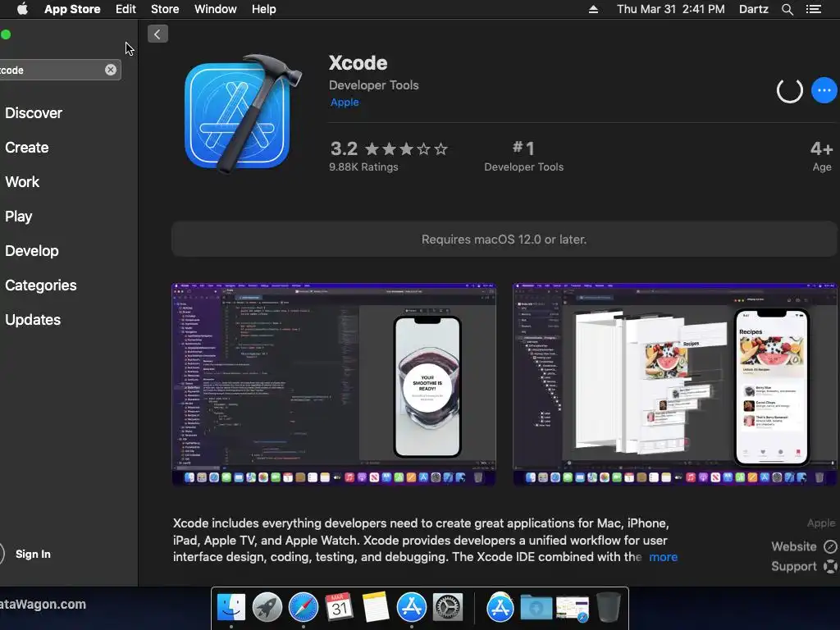Open Spotlight search in the menu bar
This screenshot has width=840, height=630.
point(787,9)
